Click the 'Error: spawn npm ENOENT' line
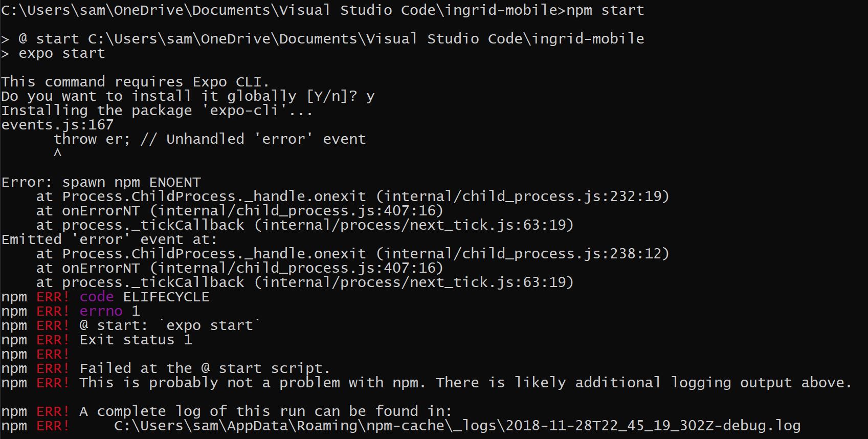868x439 pixels. 101,182
